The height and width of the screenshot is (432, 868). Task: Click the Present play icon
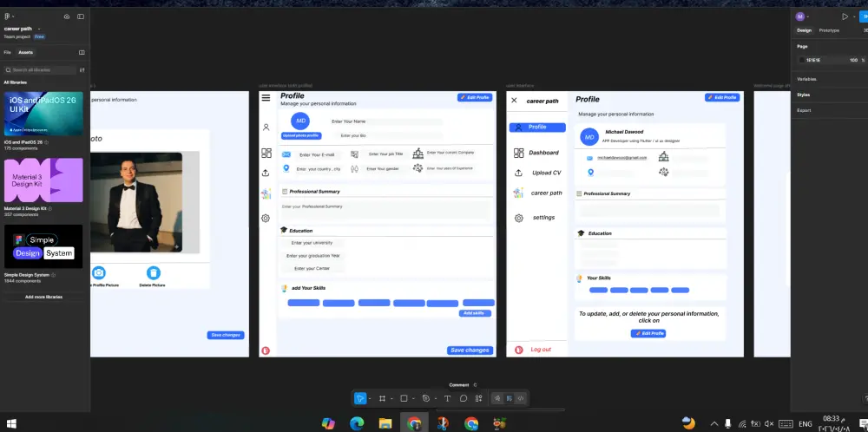pyautogui.click(x=845, y=16)
